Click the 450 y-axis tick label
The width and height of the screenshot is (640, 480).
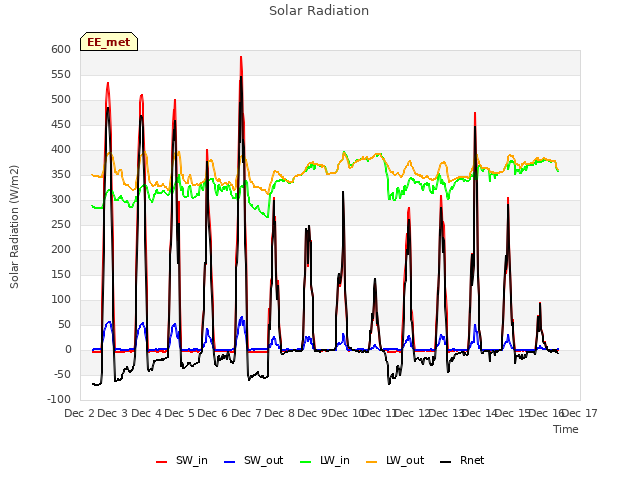coord(61,124)
